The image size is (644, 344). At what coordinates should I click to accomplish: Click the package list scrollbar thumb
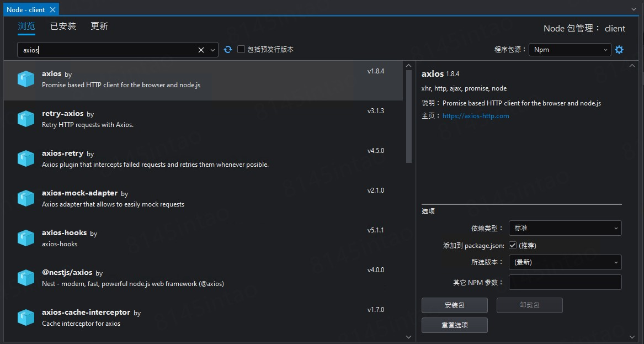(x=409, y=117)
